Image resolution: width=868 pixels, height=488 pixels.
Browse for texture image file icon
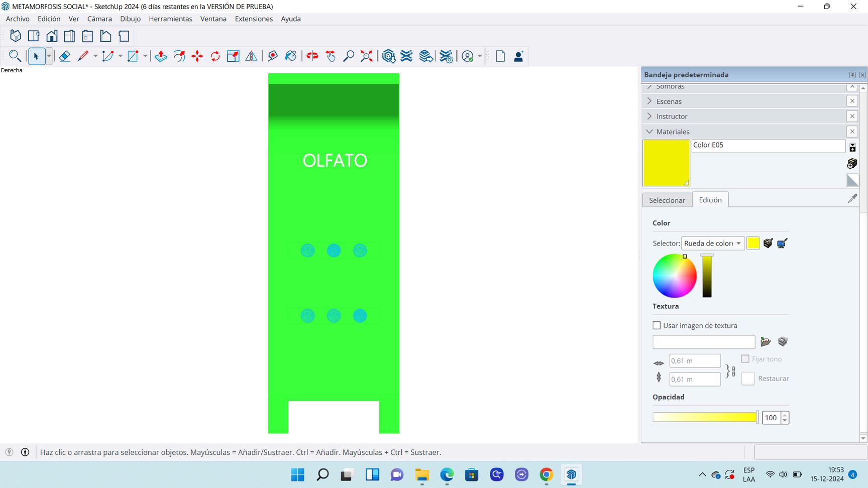pyautogui.click(x=766, y=342)
